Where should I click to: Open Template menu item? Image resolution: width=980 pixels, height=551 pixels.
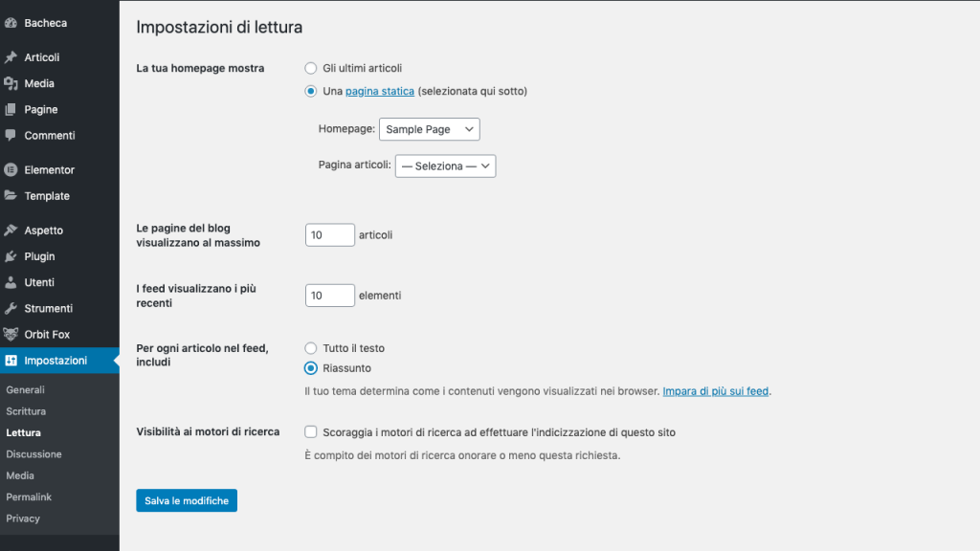[x=59, y=195]
